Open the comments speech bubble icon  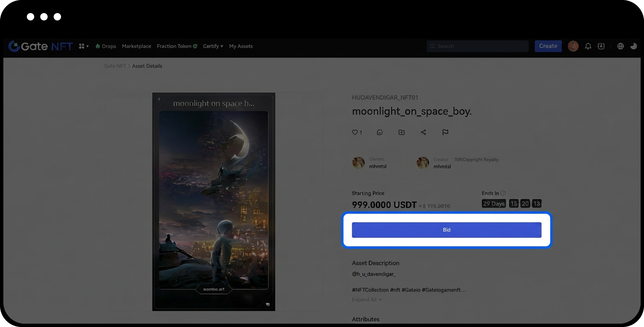380,132
